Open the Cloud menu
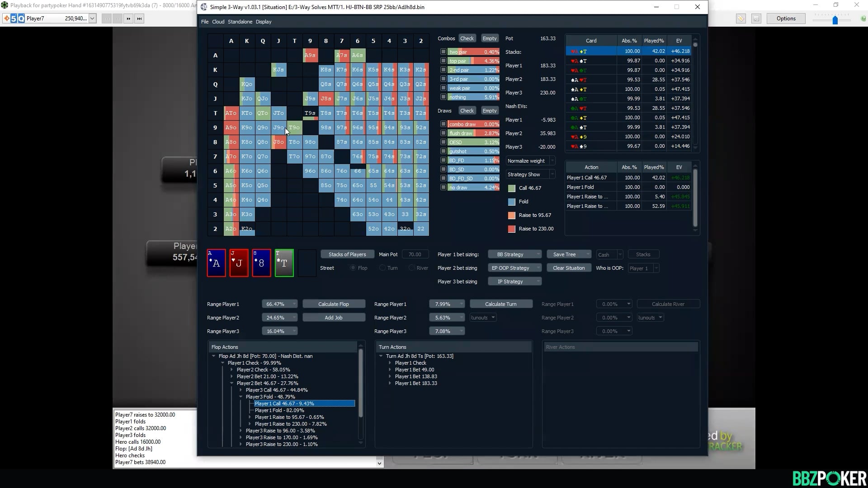The image size is (868, 488). [218, 22]
